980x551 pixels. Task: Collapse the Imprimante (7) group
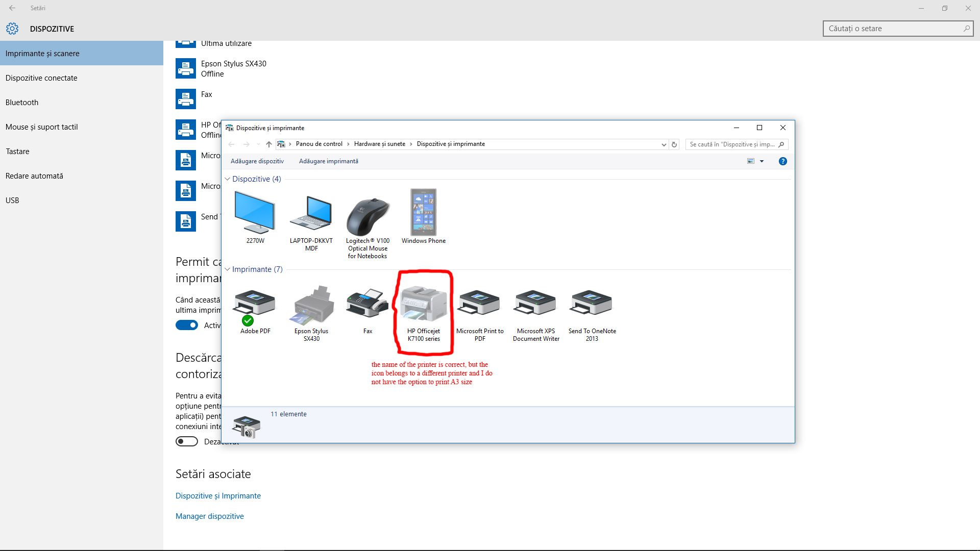(x=227, y=269)
